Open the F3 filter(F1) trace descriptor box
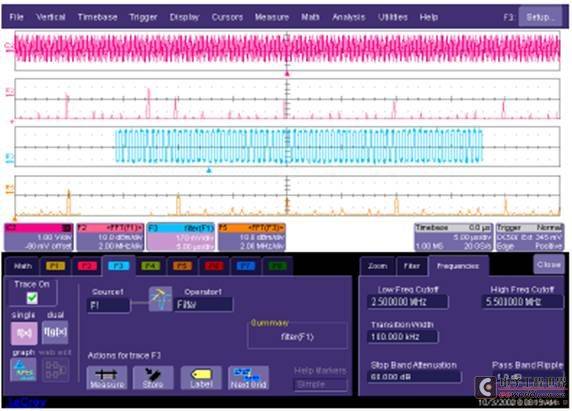The height and width of the screenshot is (411, 572). [x=181, y=237]
